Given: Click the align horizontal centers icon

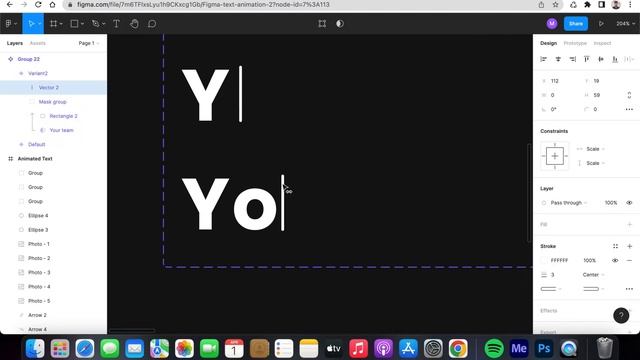Looking at the screenshot, I should coord(558,59).
